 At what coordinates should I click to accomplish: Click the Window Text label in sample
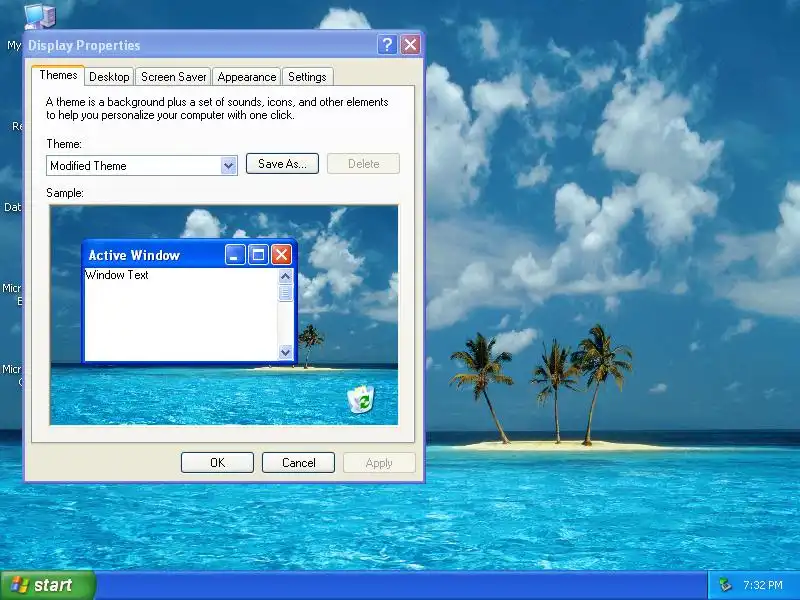pyautogui.click(x=117, y=275)
